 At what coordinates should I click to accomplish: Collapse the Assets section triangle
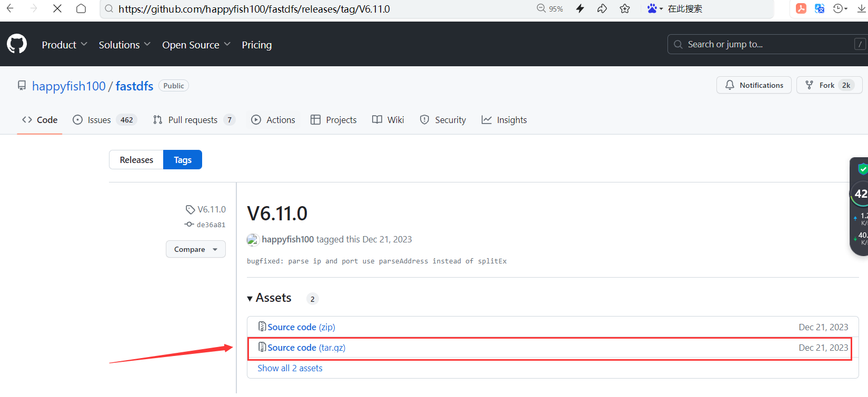250,299
